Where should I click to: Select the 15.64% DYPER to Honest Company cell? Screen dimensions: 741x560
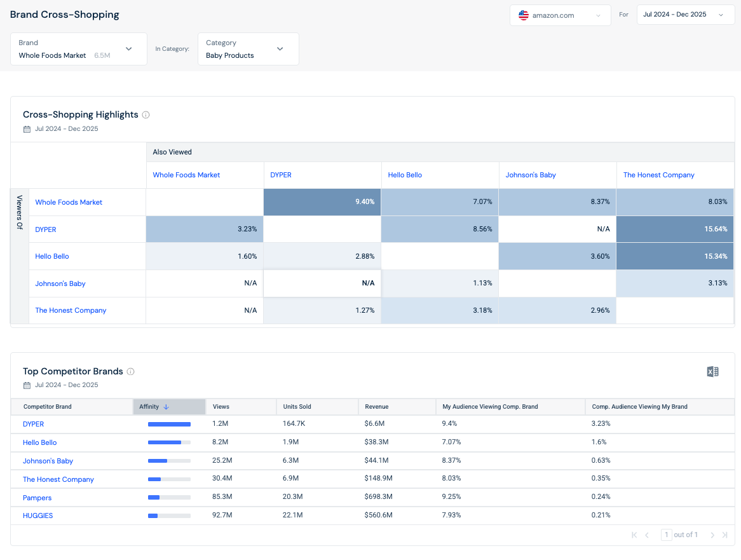tap(675, 229)
